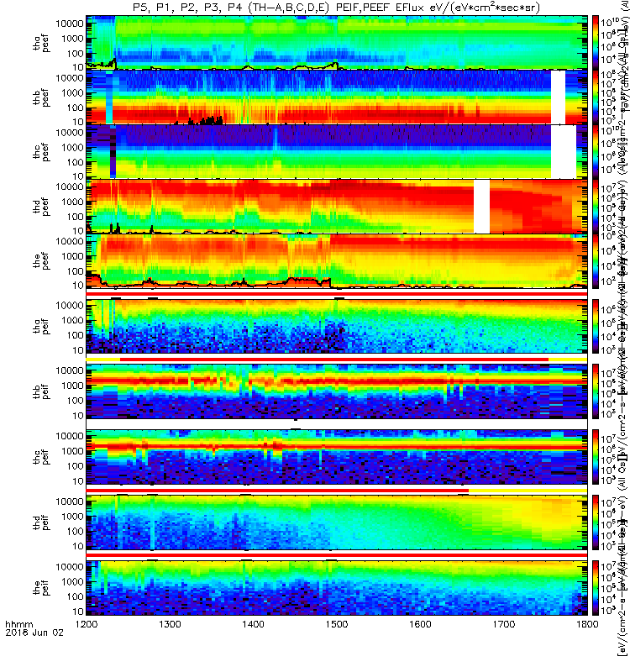
Task: Click the 10000 tick label on tha peef axis
Action: [x=70, y=24]
